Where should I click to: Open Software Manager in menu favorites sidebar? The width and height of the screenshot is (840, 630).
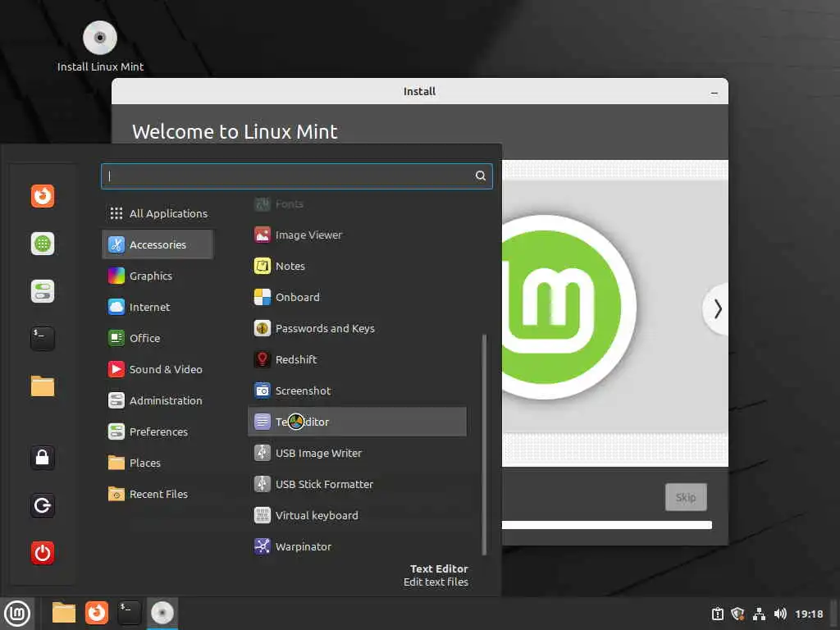(43, 244)
